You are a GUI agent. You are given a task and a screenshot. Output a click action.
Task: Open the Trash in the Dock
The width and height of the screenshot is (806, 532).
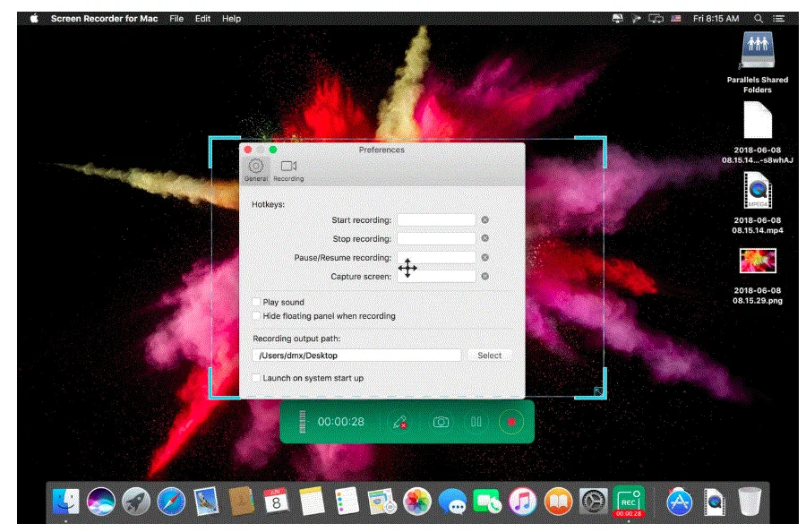[750, 502]
